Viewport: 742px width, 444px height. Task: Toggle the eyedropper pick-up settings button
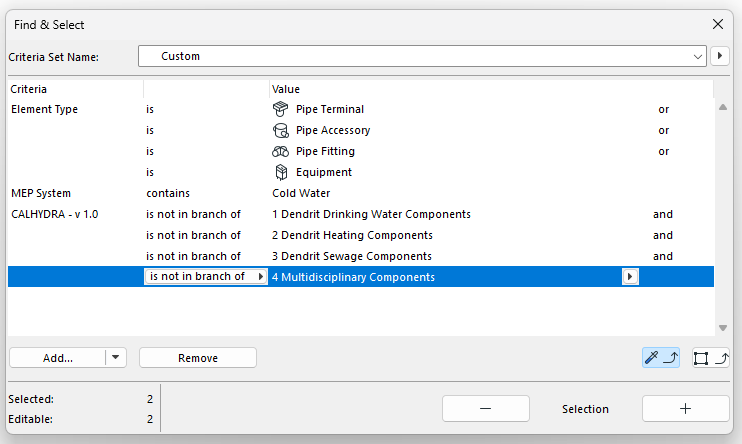661,358
